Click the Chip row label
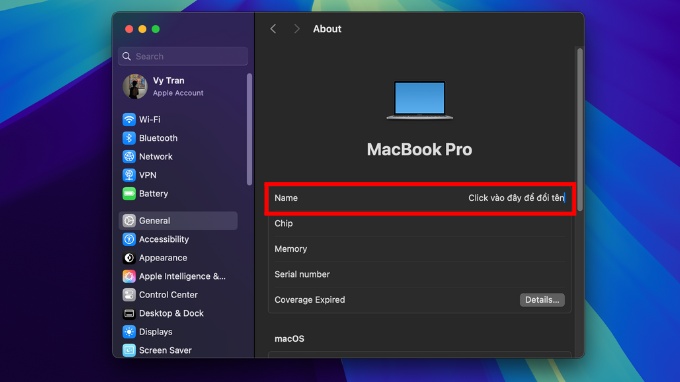 (284, 223)
